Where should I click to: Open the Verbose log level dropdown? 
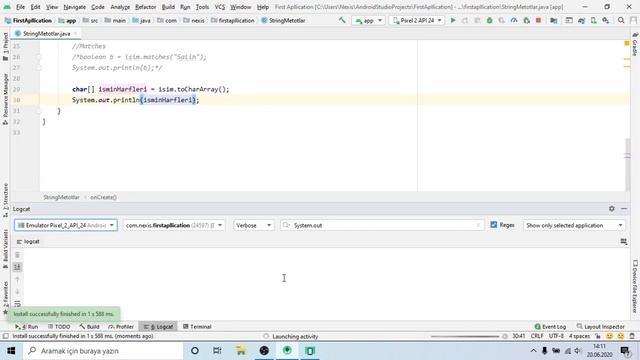(253, 225)
